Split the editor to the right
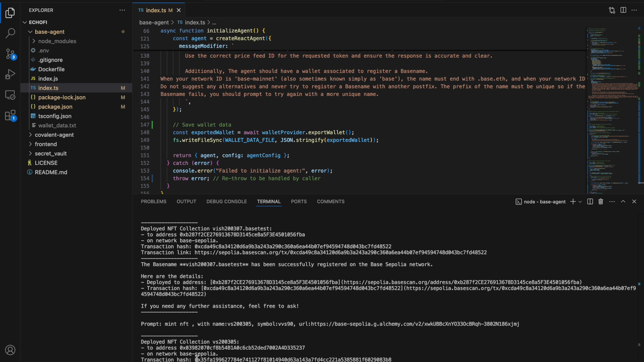644x362 pixels. tap(623, 10)
